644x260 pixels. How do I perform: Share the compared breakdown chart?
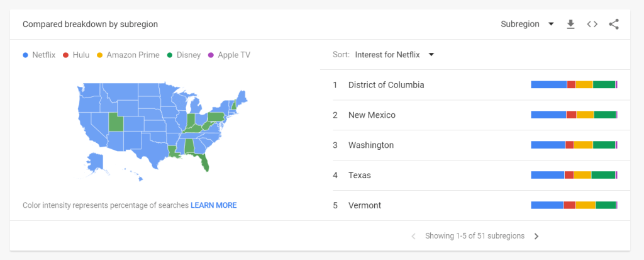[x=614, y=25]
